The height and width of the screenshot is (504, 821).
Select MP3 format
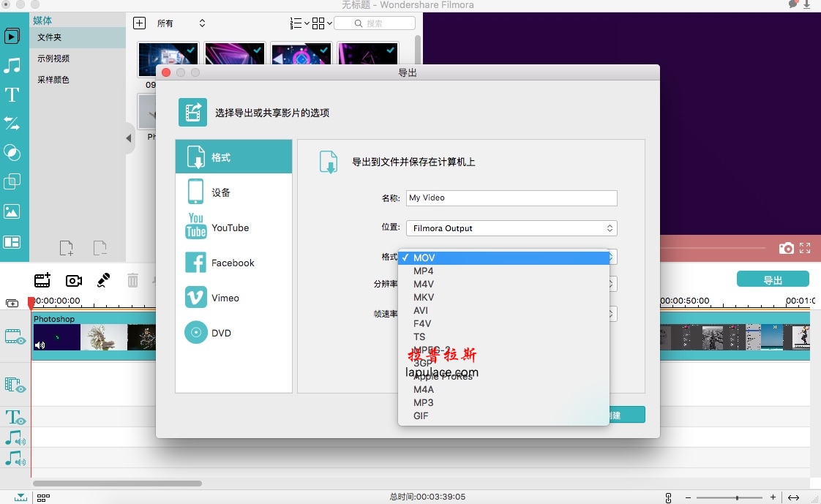[503, 402]
